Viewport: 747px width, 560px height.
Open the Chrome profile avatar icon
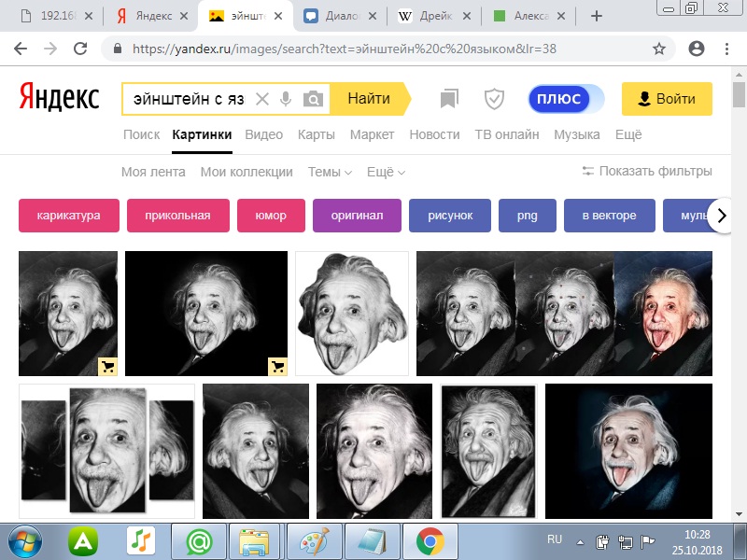(697, 49)
